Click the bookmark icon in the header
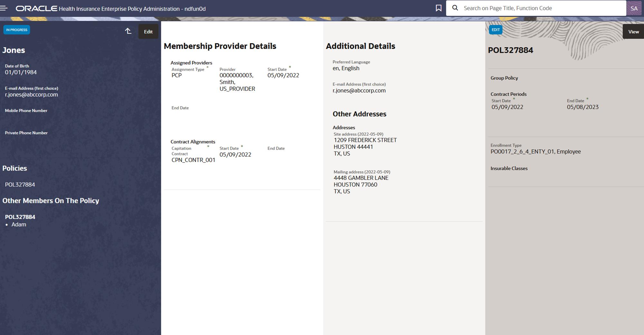Viewport: 644px width, 335px height. point(439,8)
